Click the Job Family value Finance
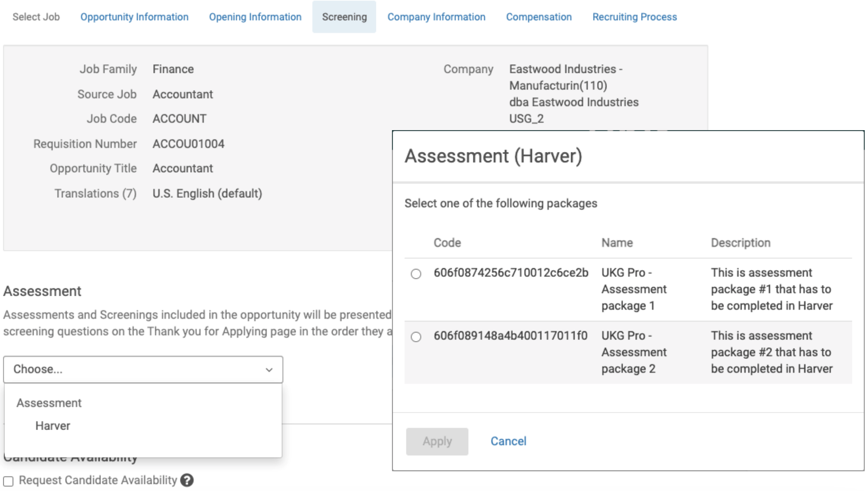The height and width of the screenshot is (491, 868). 173,69
